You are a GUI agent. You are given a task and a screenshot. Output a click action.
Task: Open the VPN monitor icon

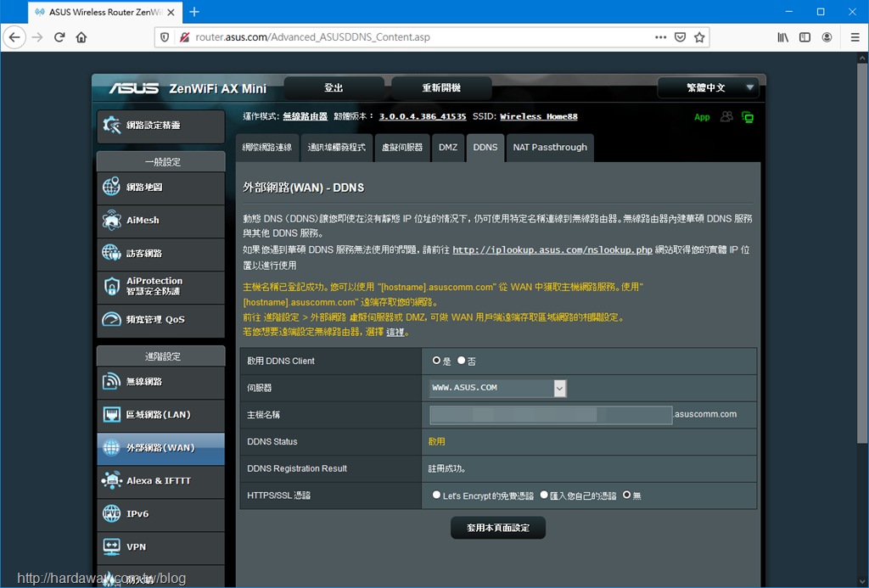(x=111, y=547)
